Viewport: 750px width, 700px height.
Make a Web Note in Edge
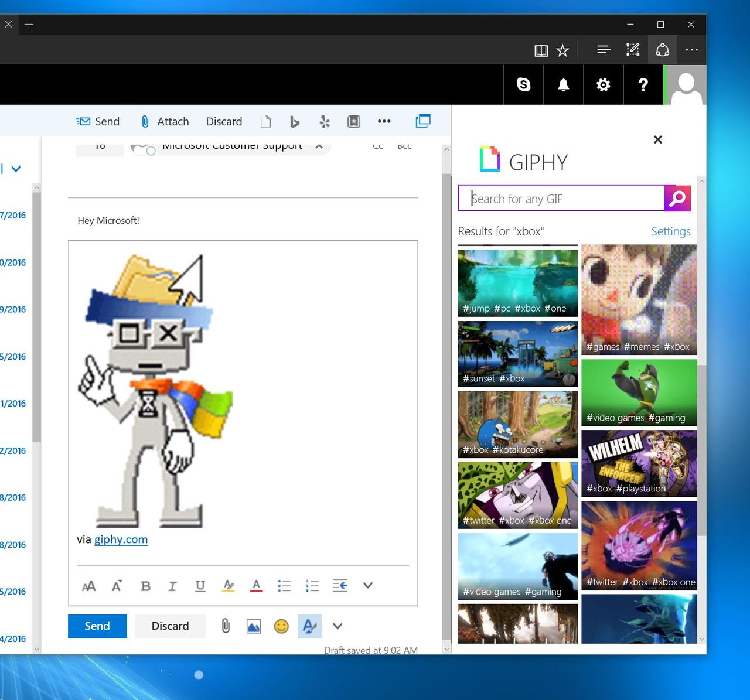(x=633, y=50)
